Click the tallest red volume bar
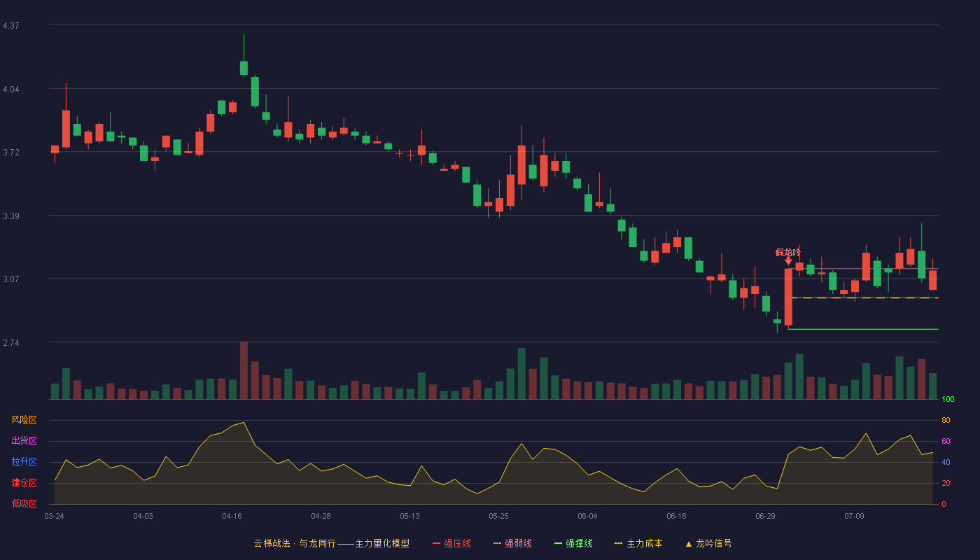 point(244,370)
